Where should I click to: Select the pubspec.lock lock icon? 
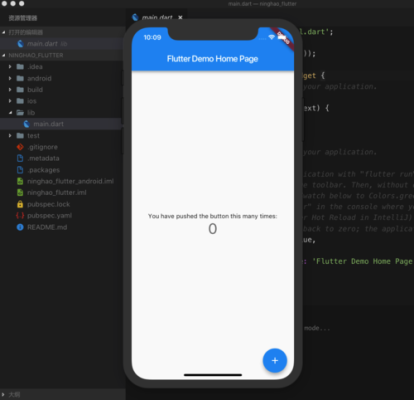[20, 204]
